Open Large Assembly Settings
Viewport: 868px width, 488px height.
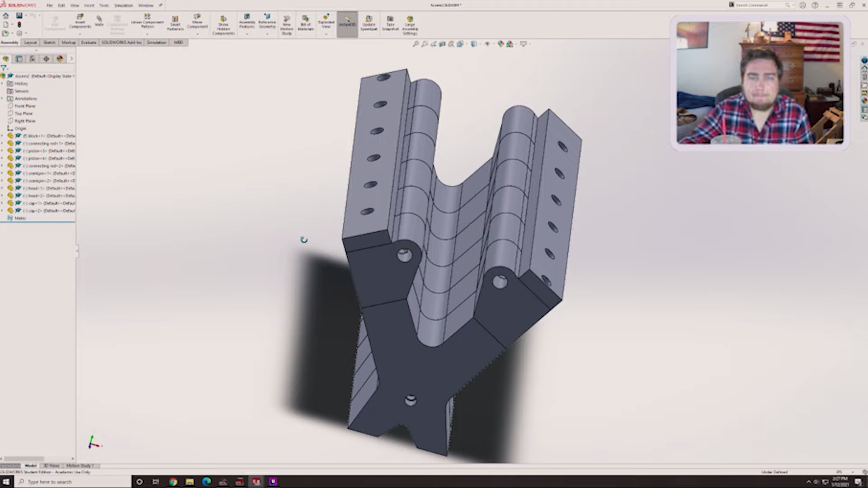(x=410, y=25)
